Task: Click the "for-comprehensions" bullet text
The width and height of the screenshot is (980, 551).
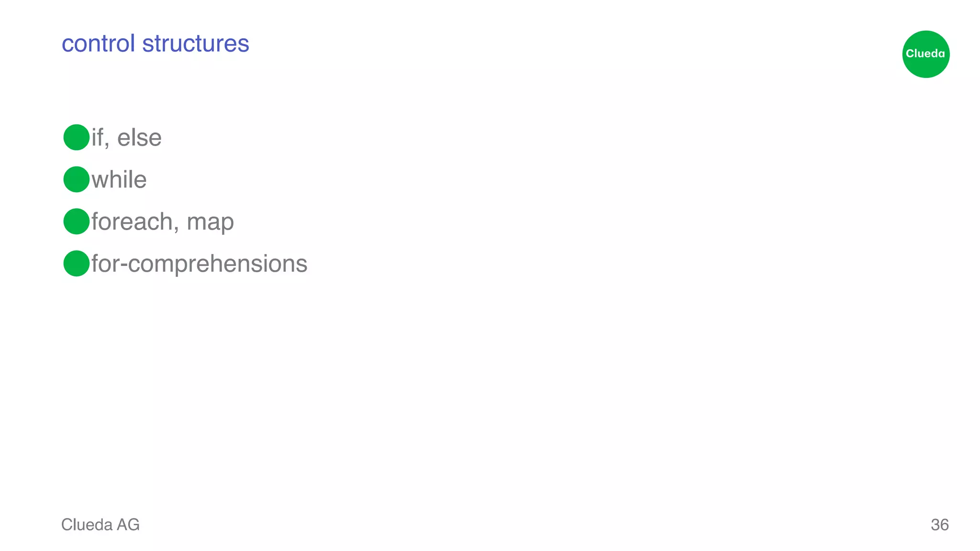Action: [199, 264]
